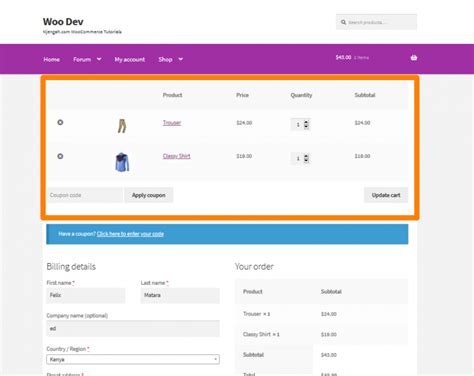
Task: Expand the Shop menu dropdown arrow
Action: (x=181, y=59)
